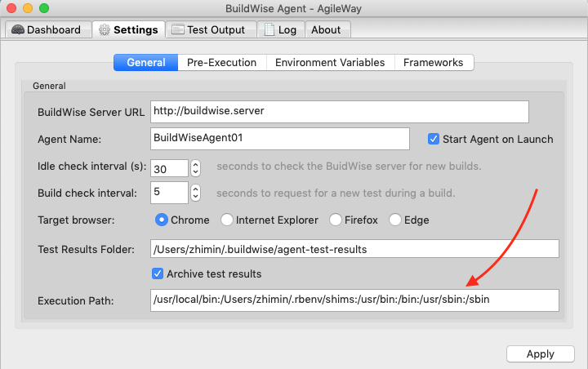Select the Frameworks tab
This screenshot has height=369, width=588.
pos(434,62)
